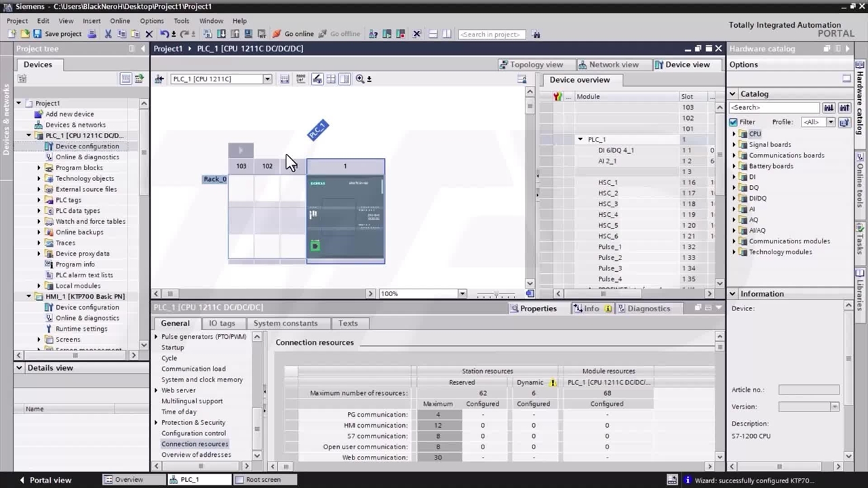Open the Online menu

[119, 21]
